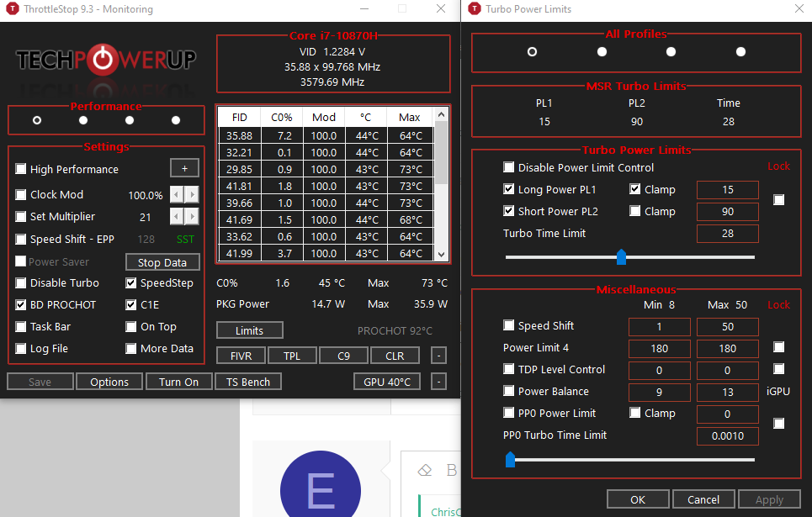812x517 pixels.
Task: Uncheck the Long Power PL1 checkbox
Action: (508, 189)
